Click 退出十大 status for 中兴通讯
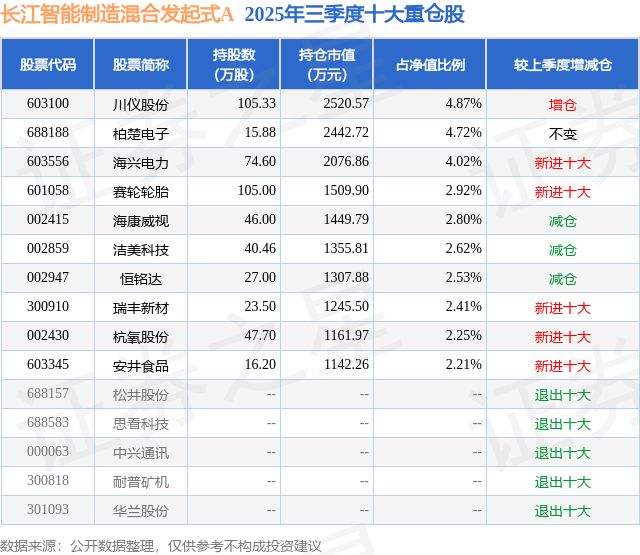 click(x=562, y=453)
